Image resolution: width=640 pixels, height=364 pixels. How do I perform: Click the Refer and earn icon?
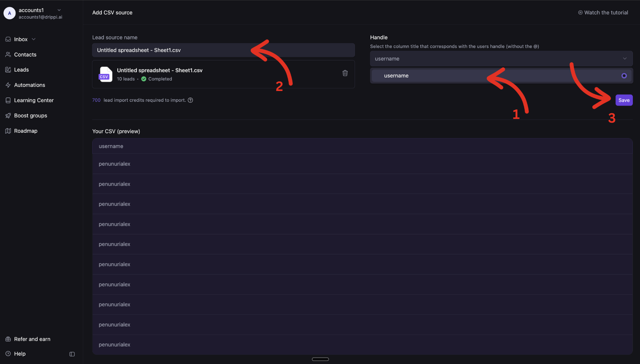(8, 339)
